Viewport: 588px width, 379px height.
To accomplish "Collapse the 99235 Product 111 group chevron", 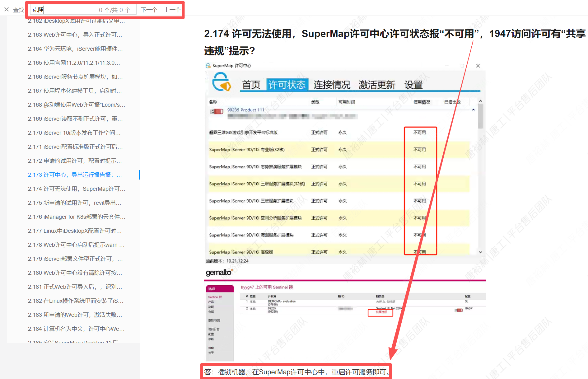I will (473, 110).
